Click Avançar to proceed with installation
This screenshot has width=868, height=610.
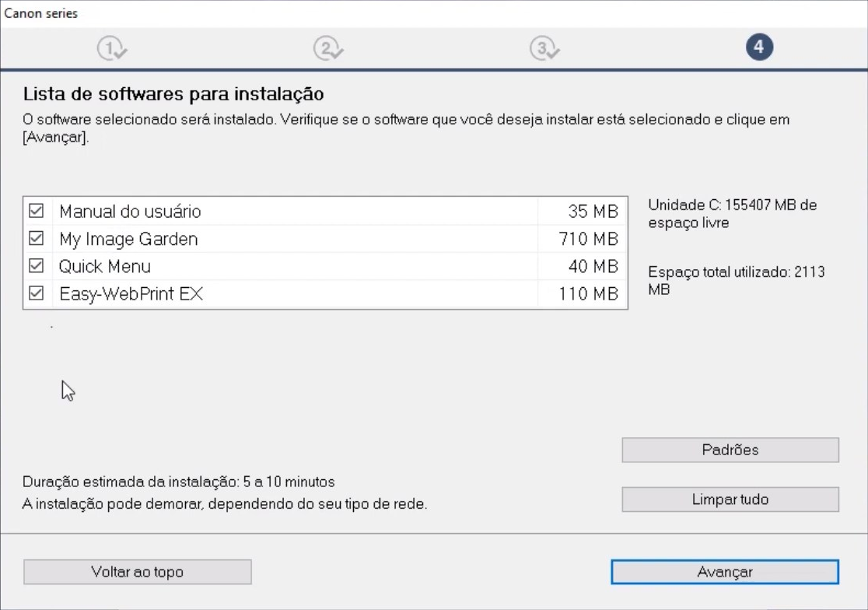click(725, 572)
